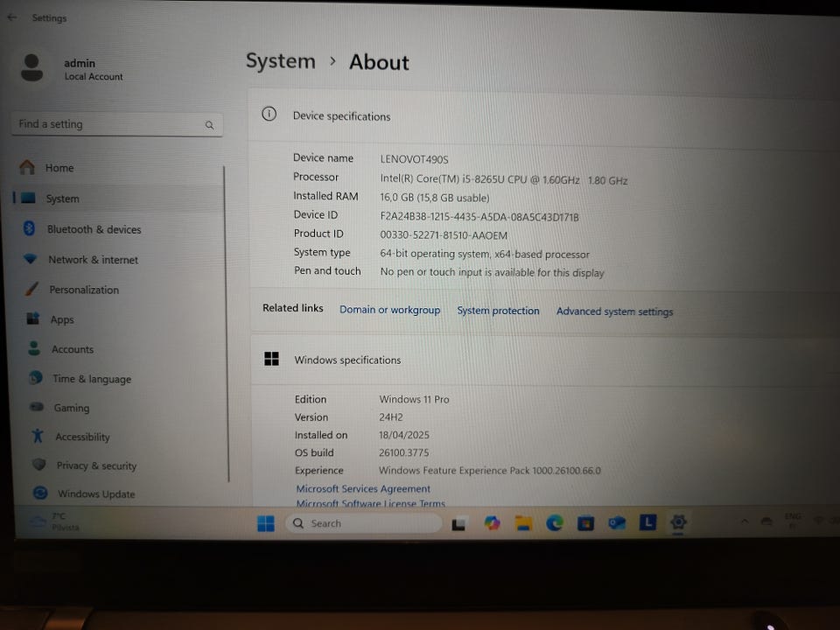This screenshot has width=840, height=630.
Task: Click the sidebar scrollbar beside navigation list
Action: [x=226, y=324]
